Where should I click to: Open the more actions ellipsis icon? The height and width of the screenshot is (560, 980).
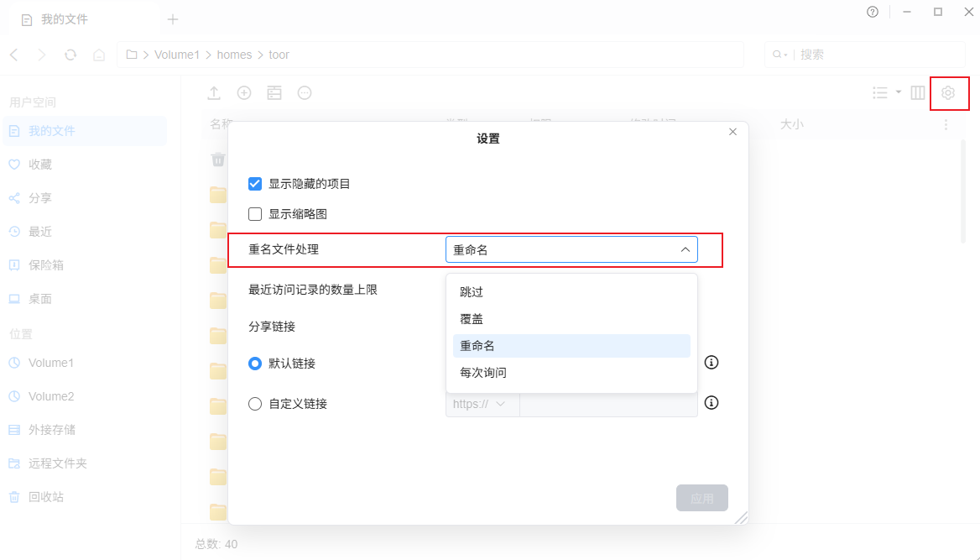pyautogui.click(x=305, y=93)
